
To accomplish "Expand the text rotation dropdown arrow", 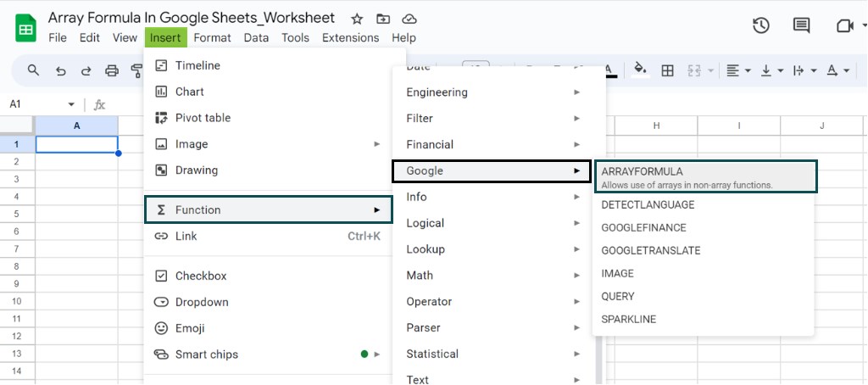I will pos(847,71).
